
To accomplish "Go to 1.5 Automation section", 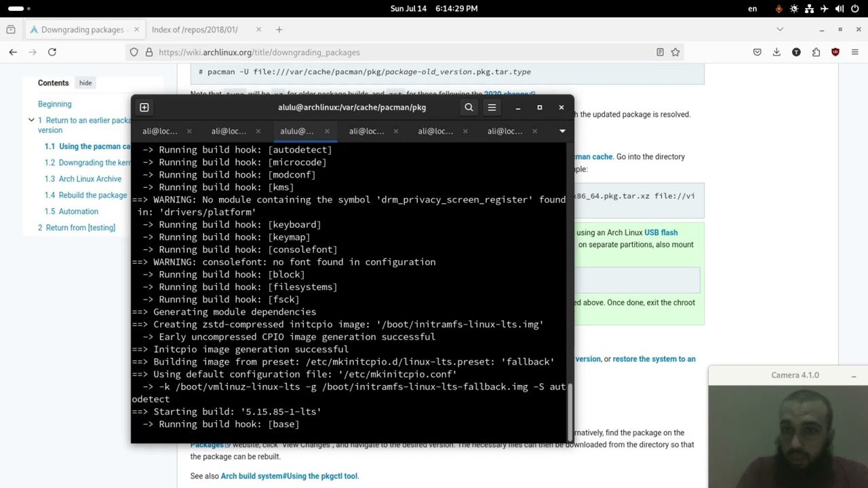I will [71, 211].
